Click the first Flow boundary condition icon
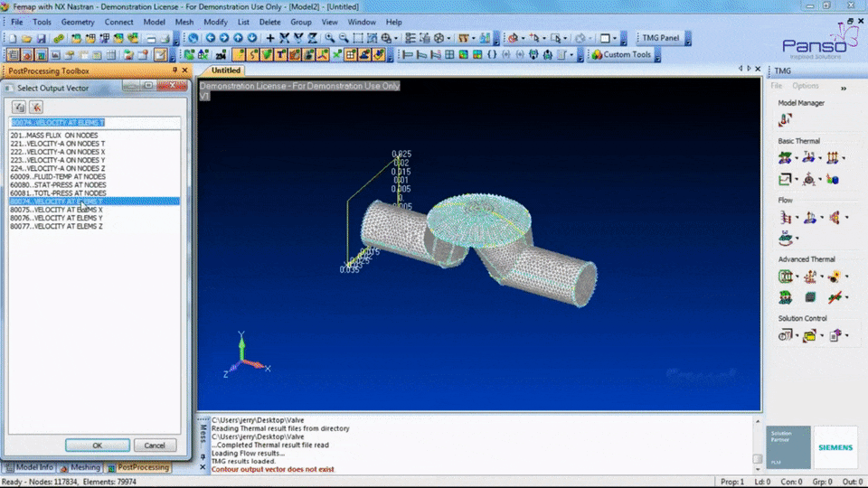Image resolution: width=868 pixels, height=488 pixels. tap(785, 218)
